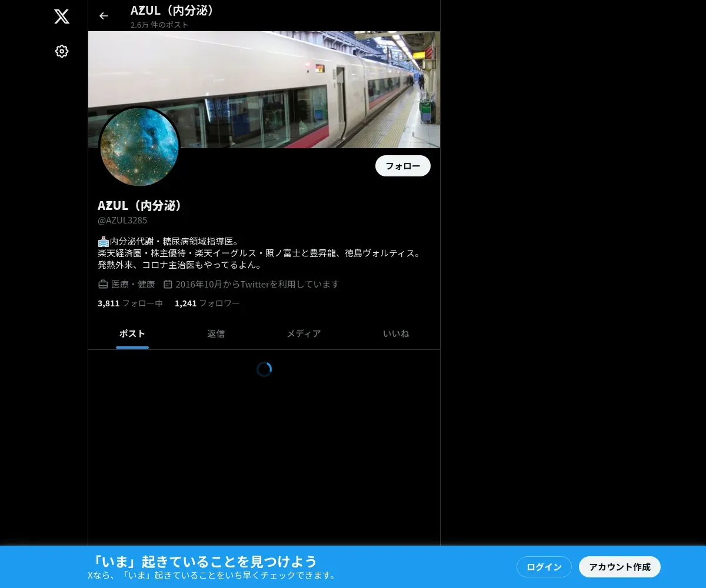
Task: Switch to the メディア tab
Action: [304, 333]
